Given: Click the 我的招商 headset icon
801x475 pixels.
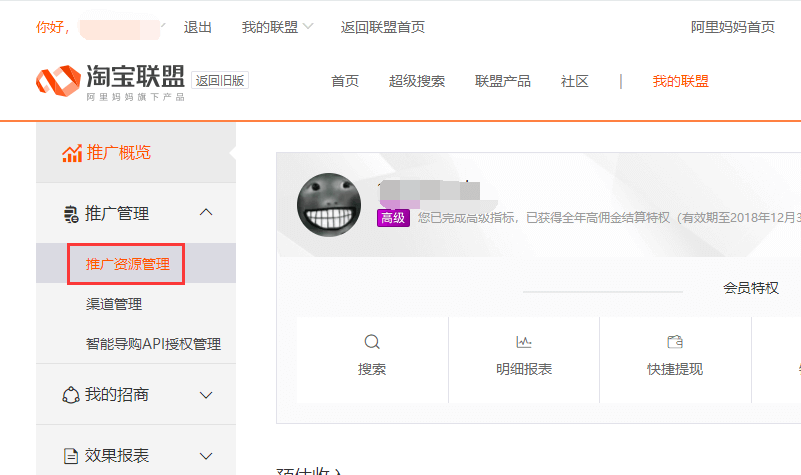Looking at the screenshot, I should 70,395.
